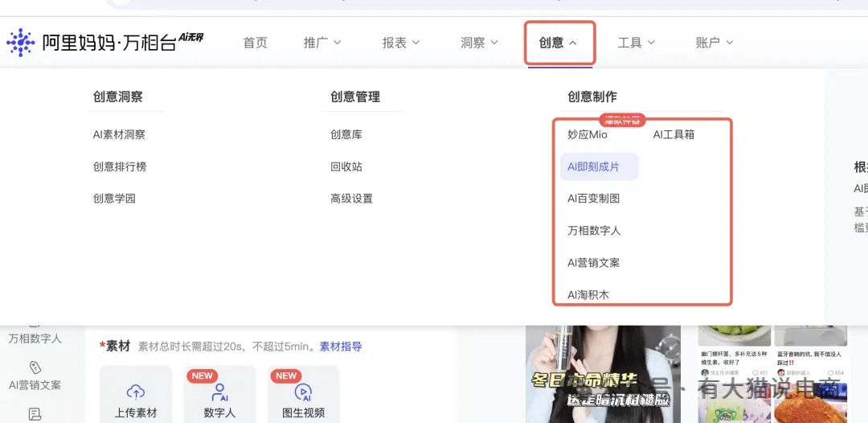This screenshot has width=868, height=423.
Task: Expand the 推广 dropdown menu
Action: tap(322, 43)
